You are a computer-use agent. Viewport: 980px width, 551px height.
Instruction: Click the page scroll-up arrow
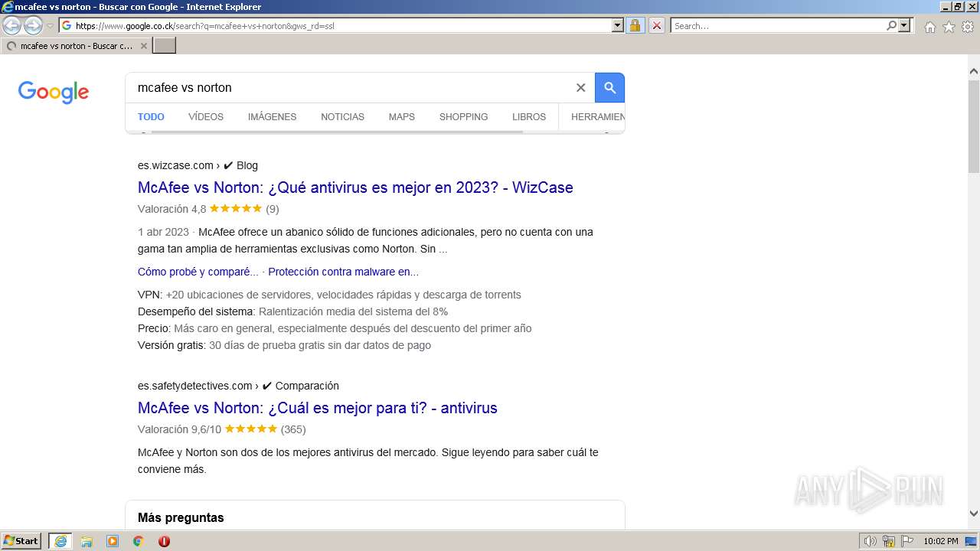click(x=973, y=71)
